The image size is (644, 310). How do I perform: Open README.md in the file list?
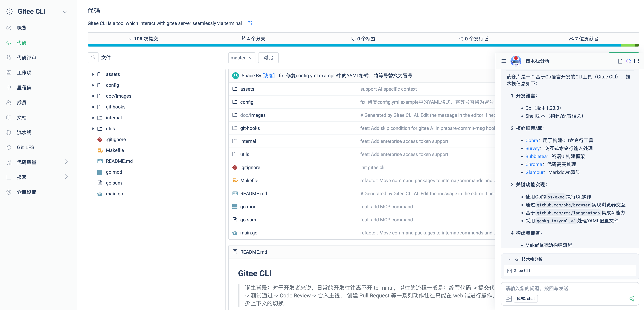[x=254, y=194]
